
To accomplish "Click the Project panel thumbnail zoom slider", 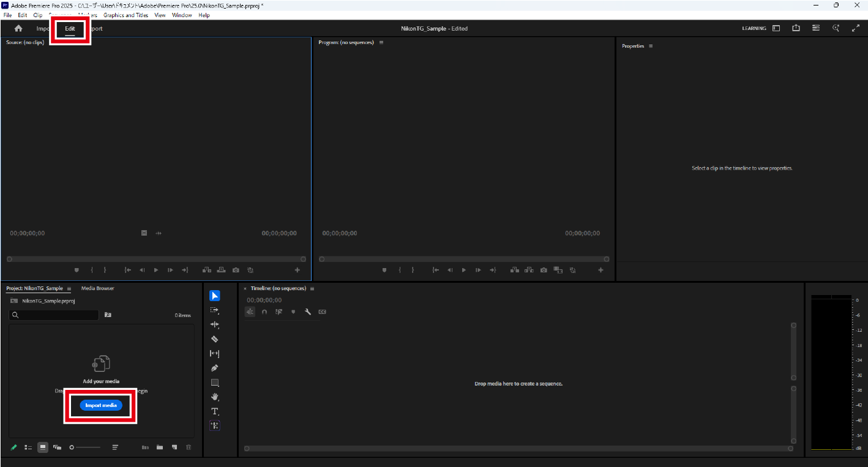I will coord(86,447).
